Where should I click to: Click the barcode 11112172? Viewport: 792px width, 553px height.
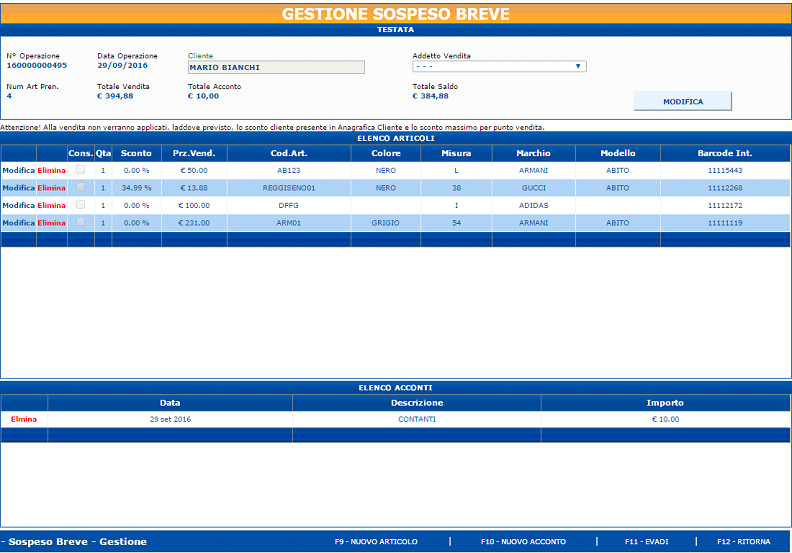pos(725,206)
